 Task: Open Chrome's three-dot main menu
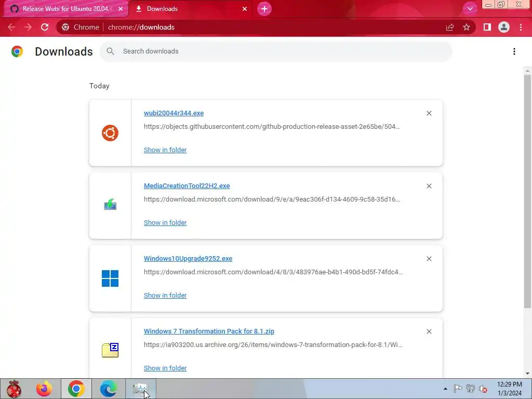coord(521,27)
